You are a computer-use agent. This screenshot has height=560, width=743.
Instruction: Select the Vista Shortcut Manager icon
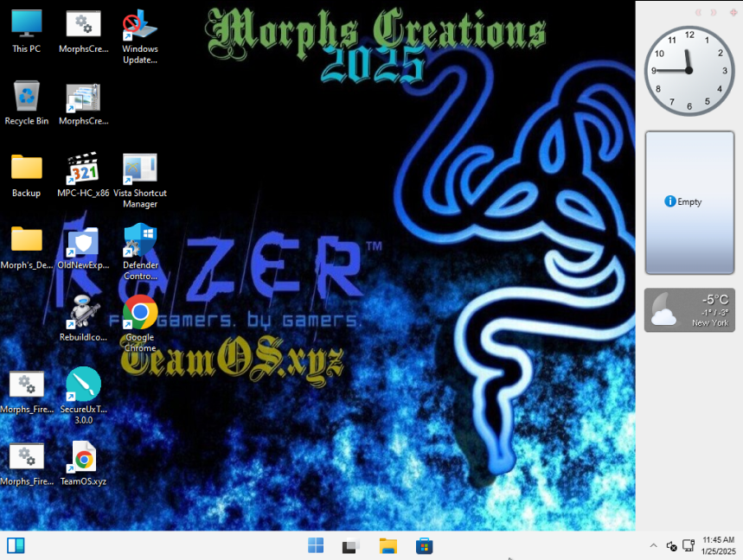(x=140, y=181)
